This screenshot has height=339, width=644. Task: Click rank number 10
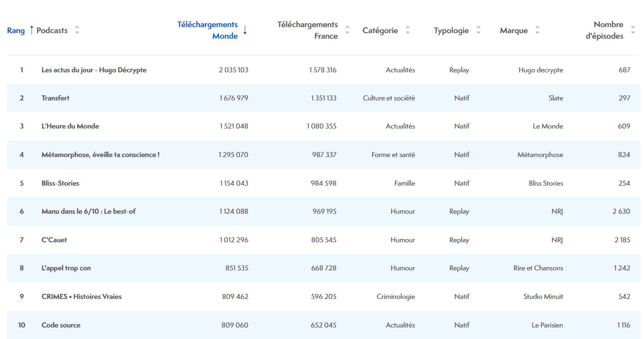[x=22, y=325]
